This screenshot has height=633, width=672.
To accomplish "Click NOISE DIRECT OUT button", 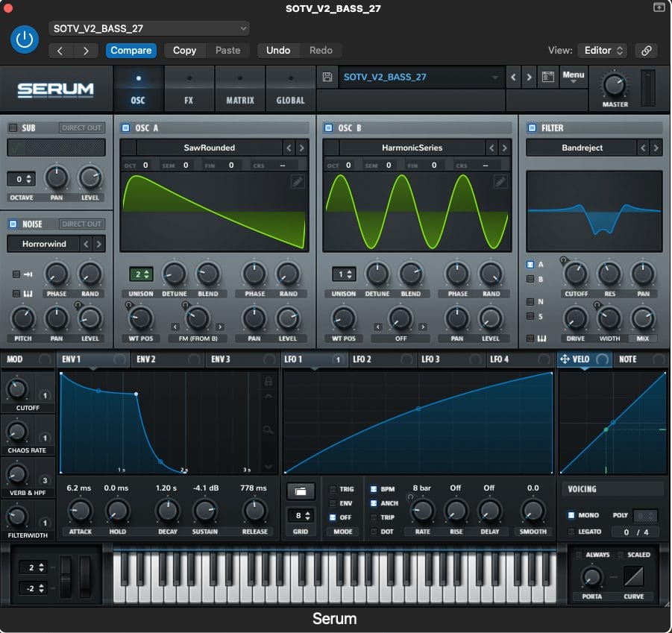I will (x=81, y=224).
